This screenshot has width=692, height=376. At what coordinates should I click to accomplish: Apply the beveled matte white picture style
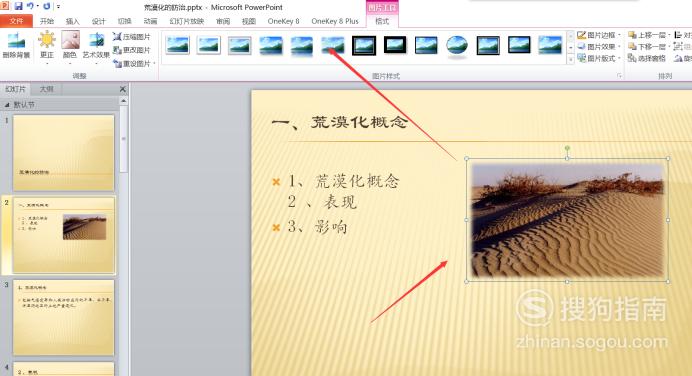point(209,45)
